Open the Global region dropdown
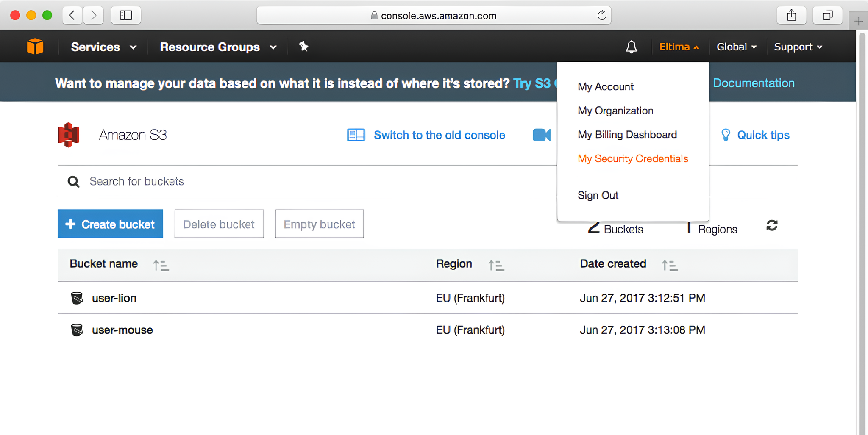This screenshot has width=868, height=435. (x=736, y=47)
